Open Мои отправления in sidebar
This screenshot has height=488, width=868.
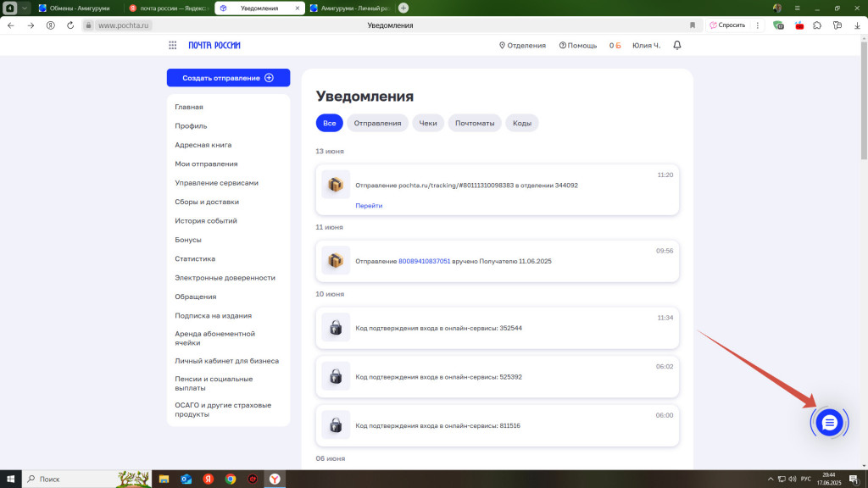206,164
